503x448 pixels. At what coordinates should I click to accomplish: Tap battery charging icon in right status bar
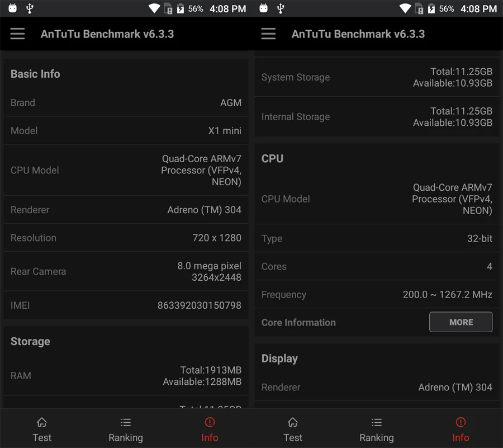[431, 8]
